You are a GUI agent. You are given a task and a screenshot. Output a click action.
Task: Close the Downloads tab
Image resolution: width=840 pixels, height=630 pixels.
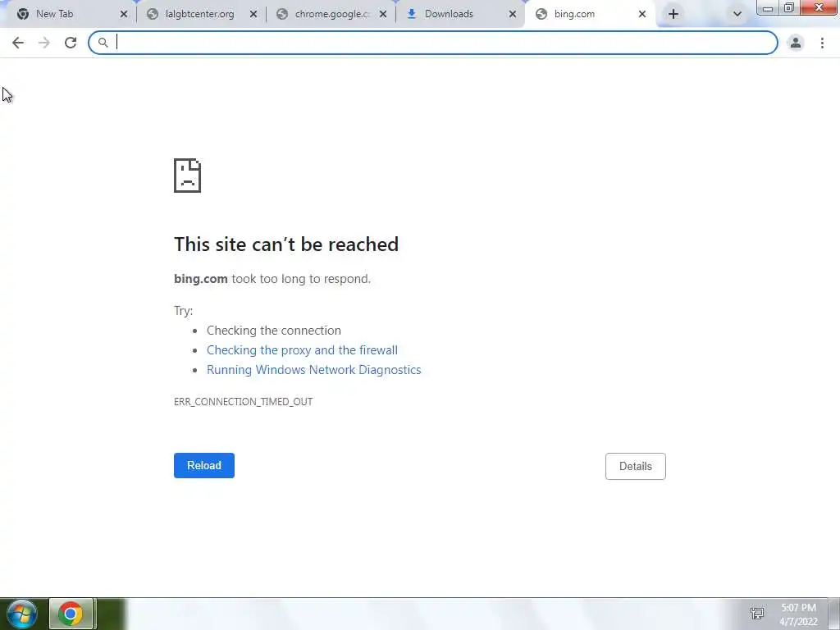tap(513, 14)
